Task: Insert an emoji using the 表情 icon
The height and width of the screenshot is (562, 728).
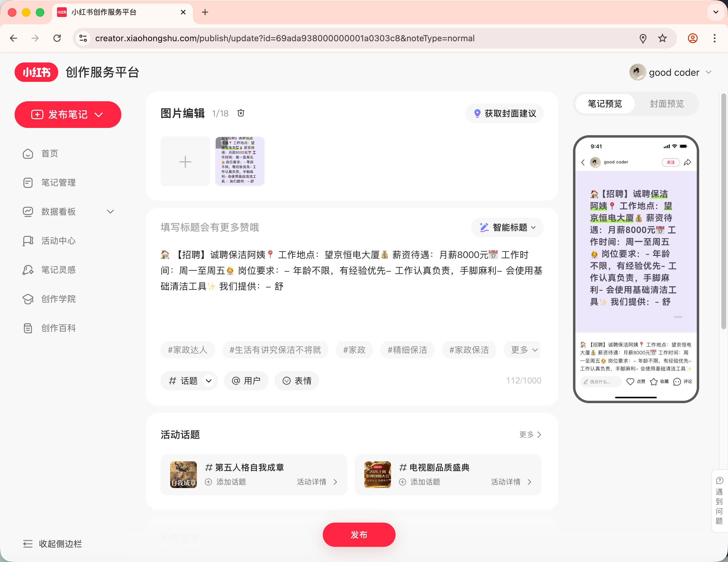Action: pos(296,380)
